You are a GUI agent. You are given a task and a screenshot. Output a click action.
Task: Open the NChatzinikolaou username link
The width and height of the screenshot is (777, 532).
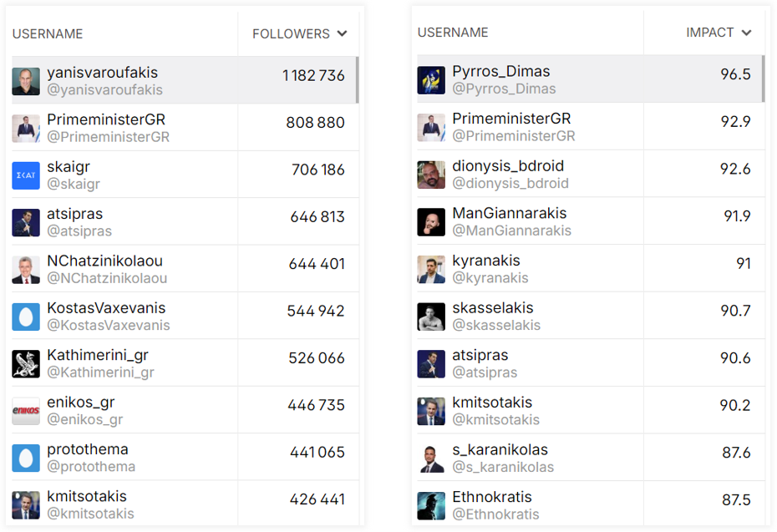pyautogui.click(x=104, y=261)
